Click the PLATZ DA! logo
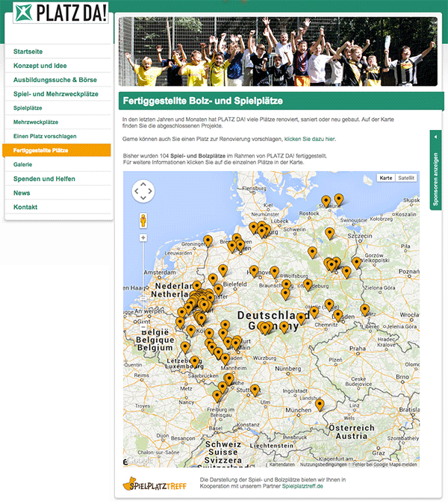The width and height of the screenshot is (448, 504). [60, 13]
